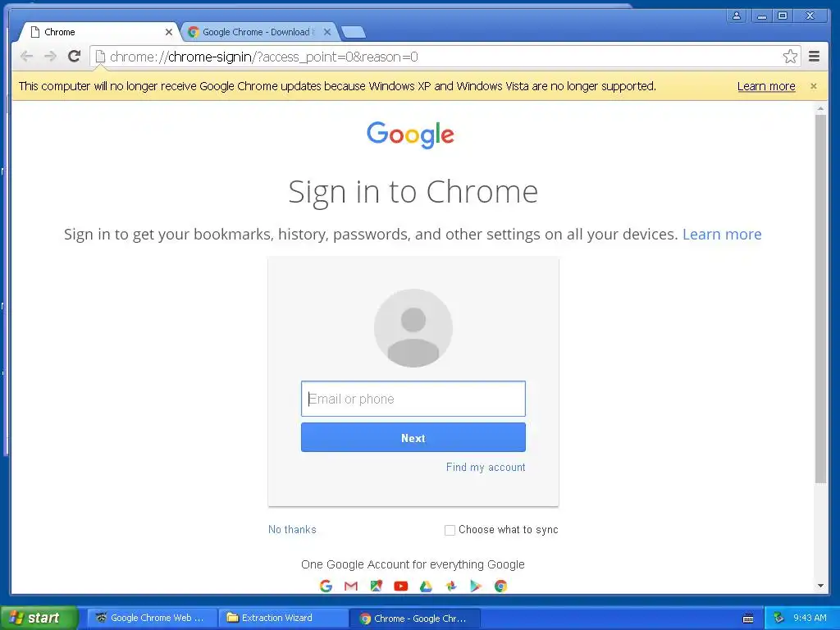Click the Google Photos pinwheel icon
This screenshot has height=630, width=840.
coord(451,586)
